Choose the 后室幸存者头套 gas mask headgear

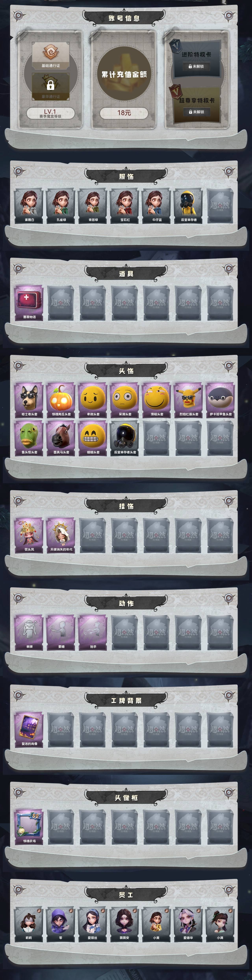pos(125,438)
